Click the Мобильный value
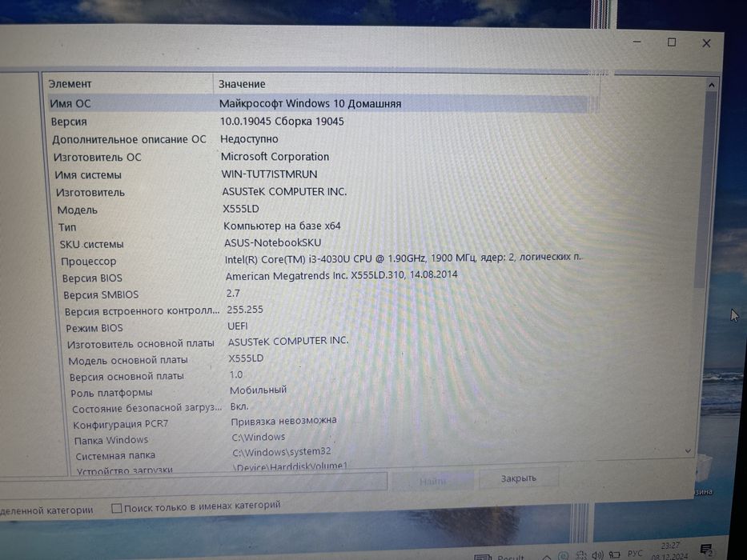Screen dimensions: 747x560 coord(259,390)
